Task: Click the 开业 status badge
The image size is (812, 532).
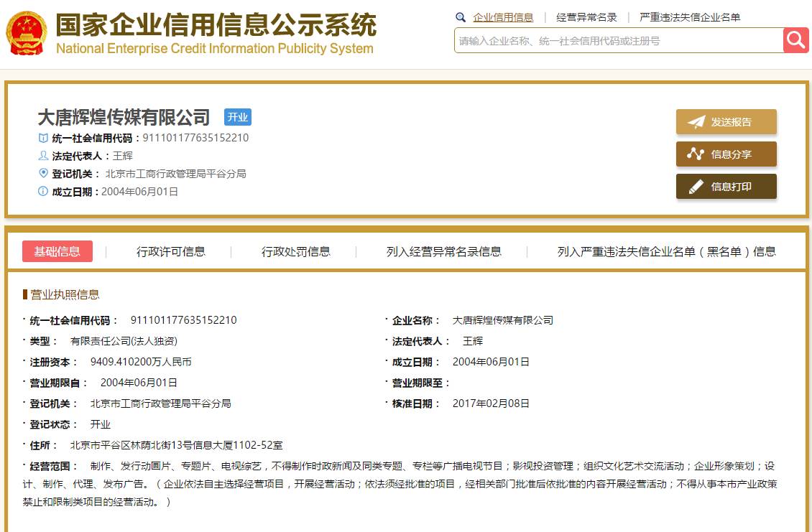Action: (x=238, y=117)
